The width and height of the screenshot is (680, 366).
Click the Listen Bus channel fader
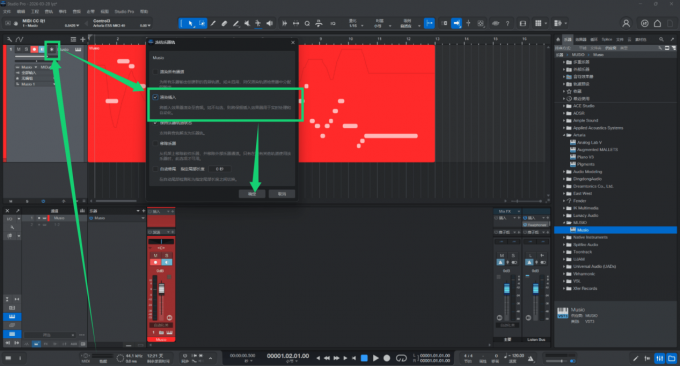[536, 288]
